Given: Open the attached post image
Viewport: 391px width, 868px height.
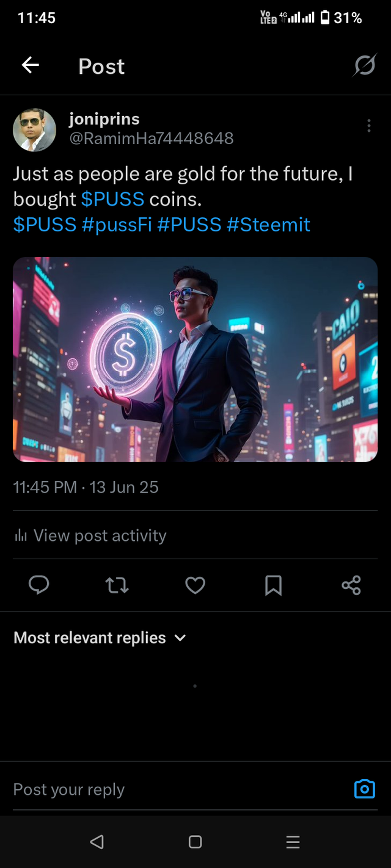Looking at the screenshot, I should coord(195,359).
